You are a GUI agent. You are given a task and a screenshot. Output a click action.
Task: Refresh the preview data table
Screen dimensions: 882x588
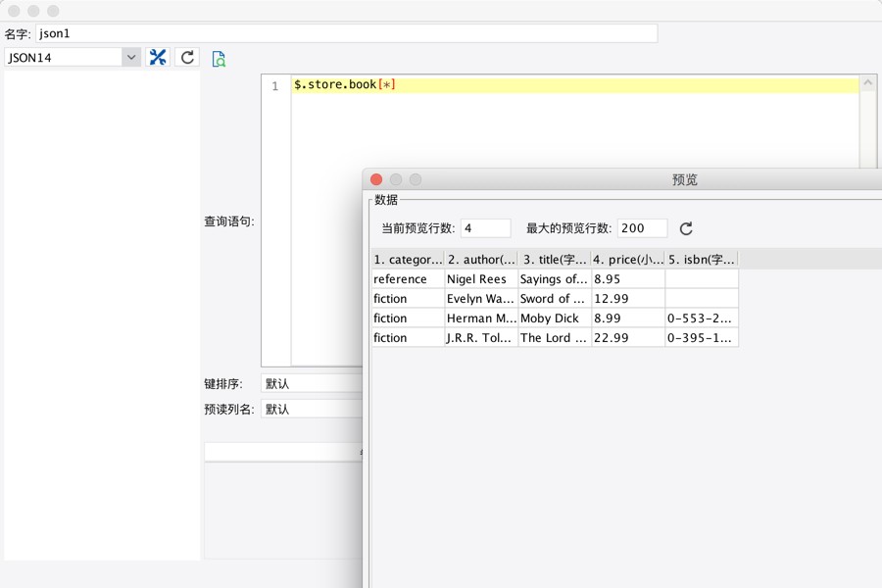tap(685, 228)
